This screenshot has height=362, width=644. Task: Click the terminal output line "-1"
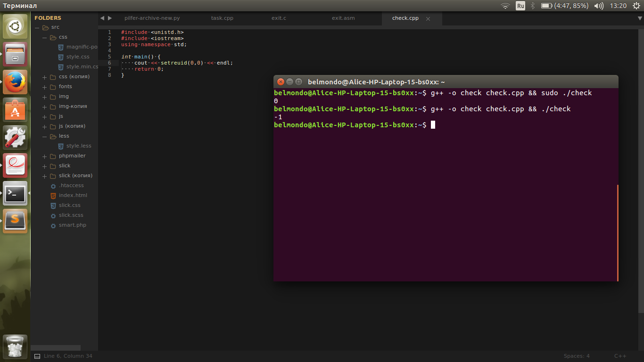point(278,117)
